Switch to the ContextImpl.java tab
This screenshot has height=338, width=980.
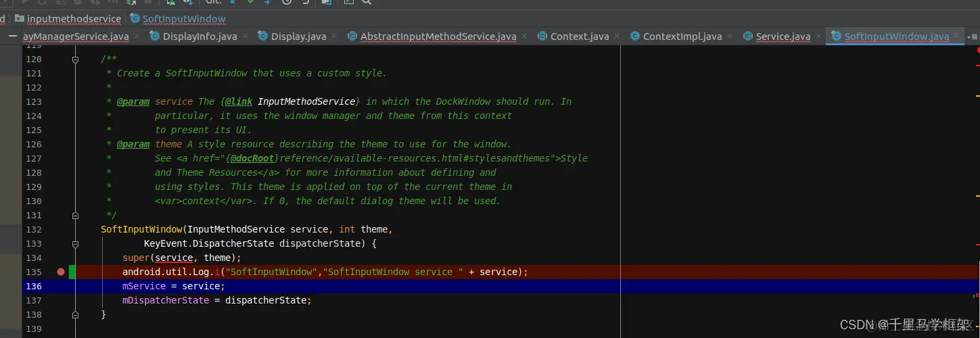click(x=682, y=37)
